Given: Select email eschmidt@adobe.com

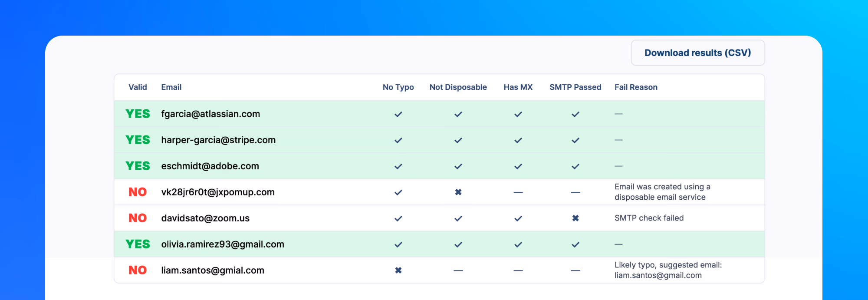Looking at the screenshot, I should [210, 166].
